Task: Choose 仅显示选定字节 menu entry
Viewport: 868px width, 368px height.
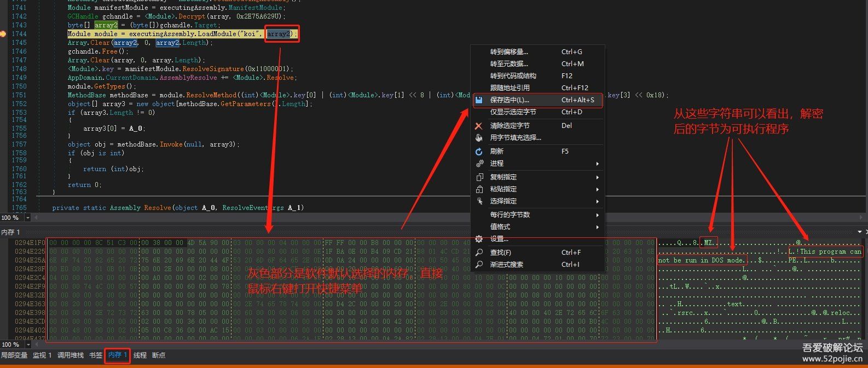Action: [513, 112]
